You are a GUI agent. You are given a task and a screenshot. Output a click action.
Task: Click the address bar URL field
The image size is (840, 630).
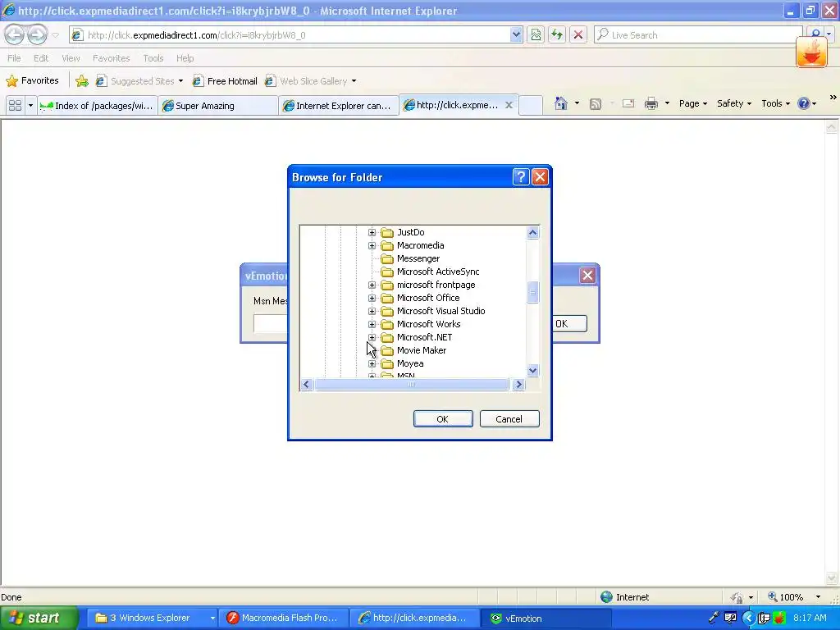point(297,34)
